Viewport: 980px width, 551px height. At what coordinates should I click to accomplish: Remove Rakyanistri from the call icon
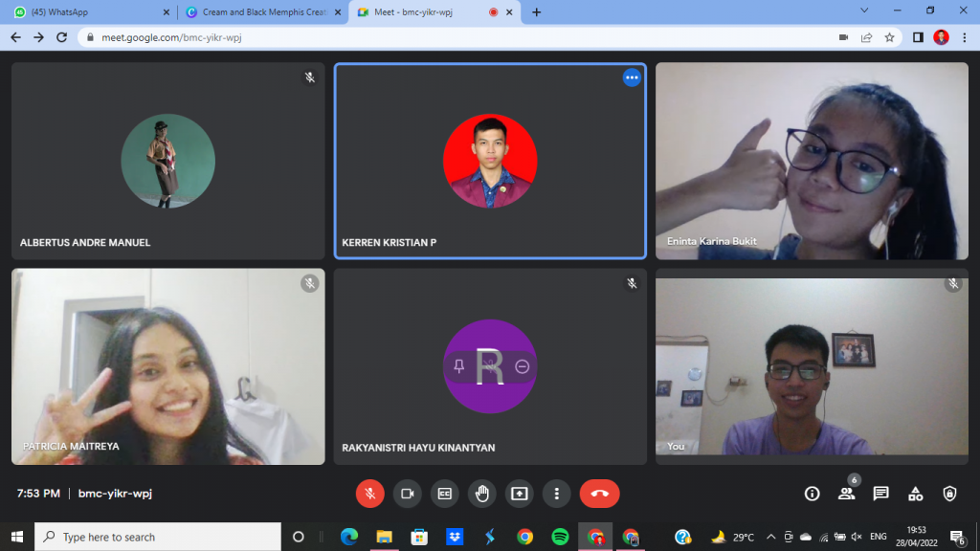pos(522,366)
